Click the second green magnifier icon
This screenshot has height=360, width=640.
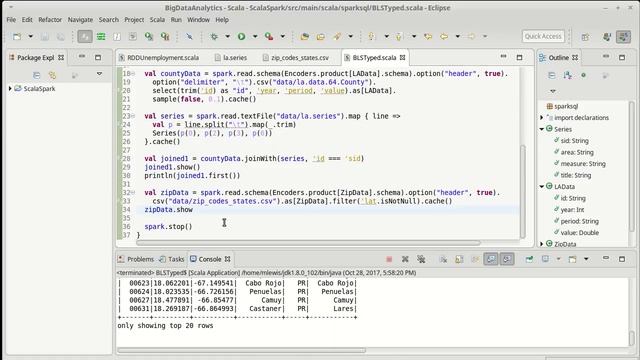click(165, 37)
